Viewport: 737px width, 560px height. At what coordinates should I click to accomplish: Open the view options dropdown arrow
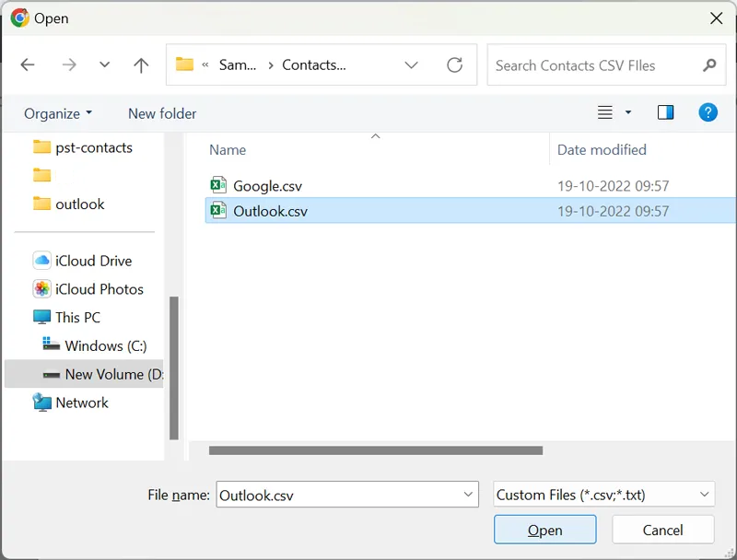click(628, 112)
